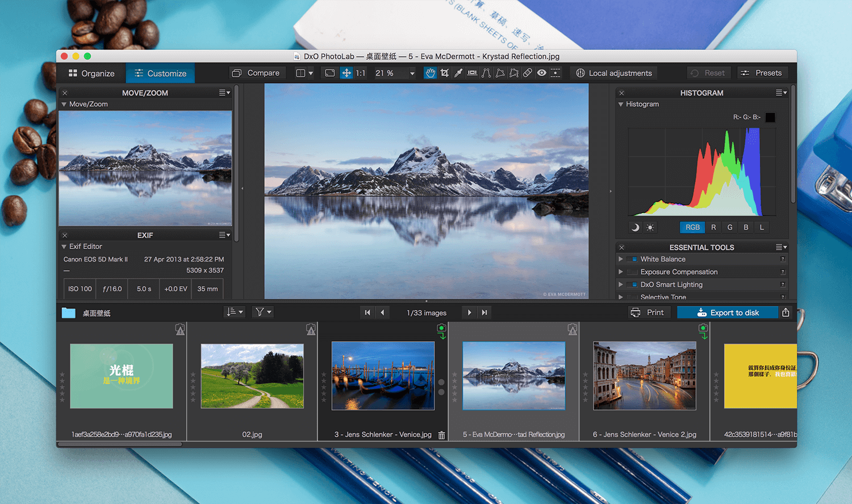Click the Fit on screen zoom icon
This screenshot has height=504, width=852.
(330, 73)
